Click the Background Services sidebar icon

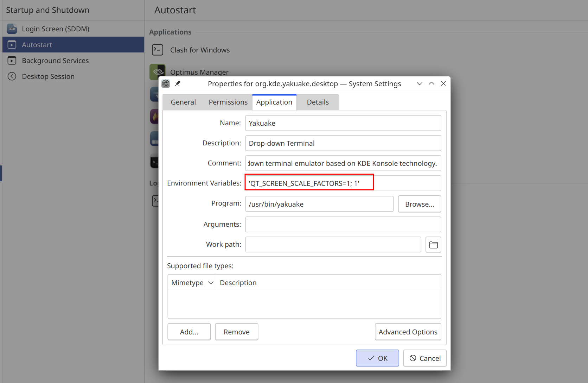[12, 61]
